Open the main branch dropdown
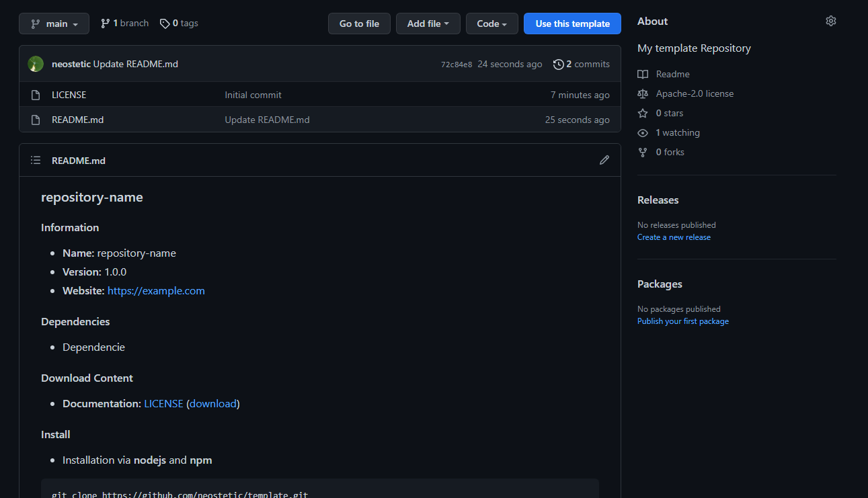 click(54, 23)
